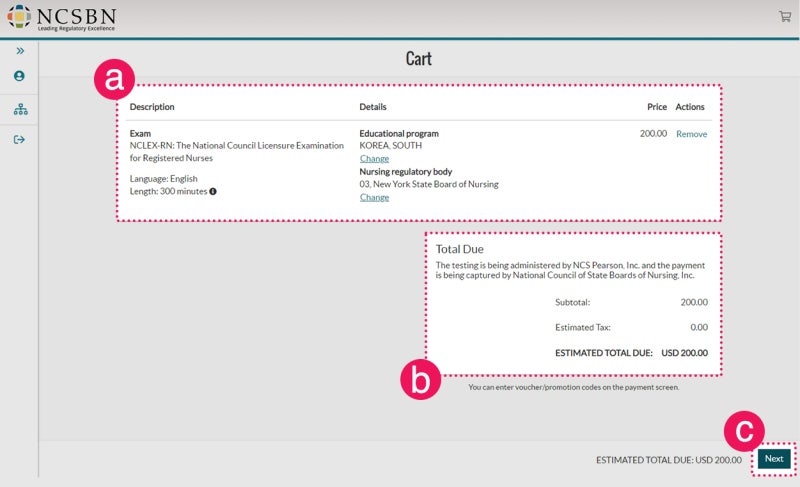Remove the NCLEX-RN exam from cart

point(691,134)
